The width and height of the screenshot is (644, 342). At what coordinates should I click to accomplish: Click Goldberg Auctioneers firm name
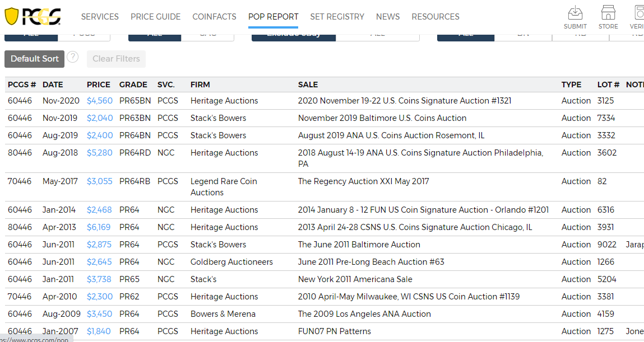[x=231, y=261]
